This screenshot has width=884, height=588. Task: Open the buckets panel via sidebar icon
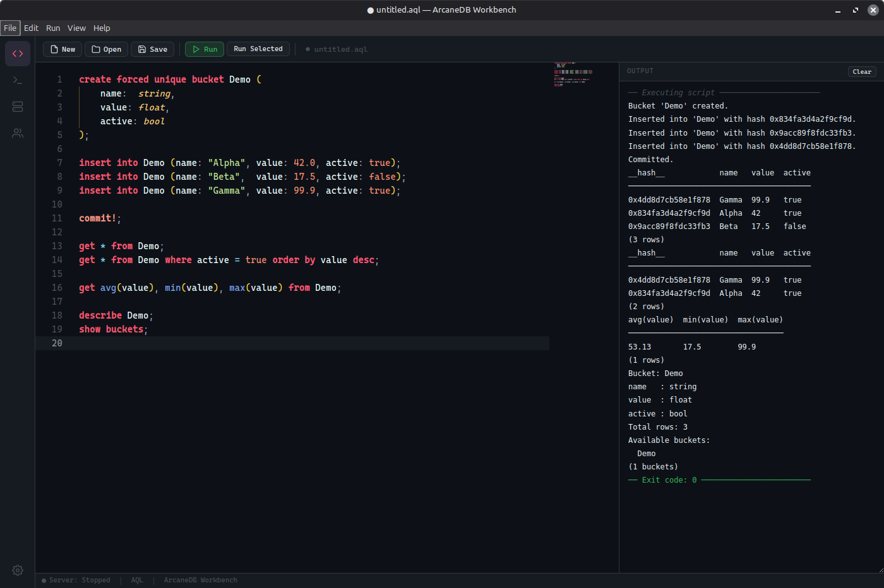(x=17, y=107)
